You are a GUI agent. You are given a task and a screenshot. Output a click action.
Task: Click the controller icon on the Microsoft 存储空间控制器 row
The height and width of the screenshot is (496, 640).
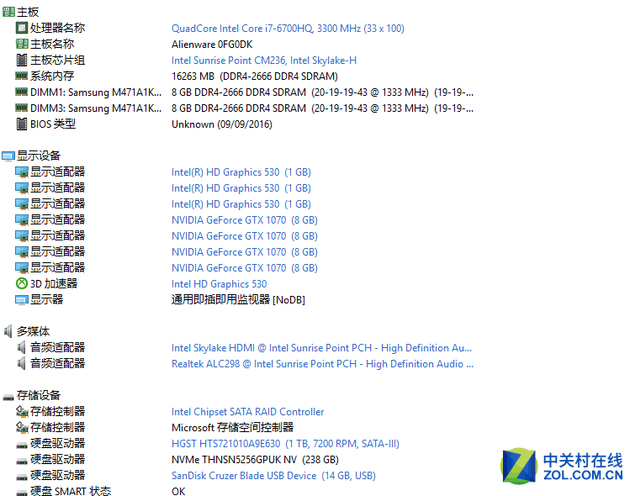tap(22, 427)
